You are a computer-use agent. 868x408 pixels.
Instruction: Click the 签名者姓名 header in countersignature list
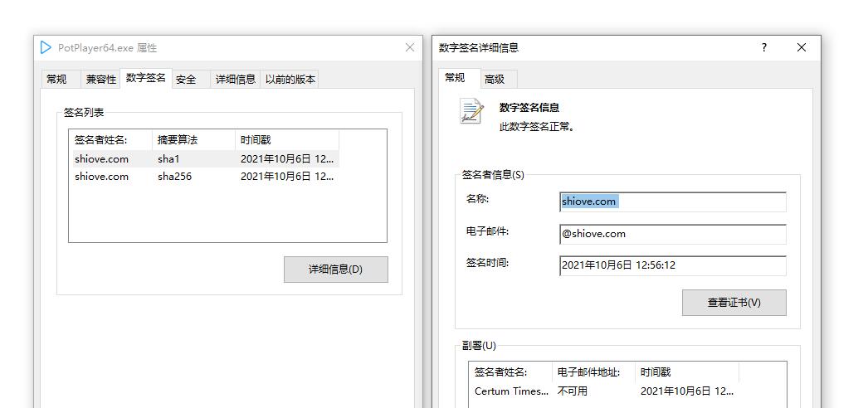[511, 372]
